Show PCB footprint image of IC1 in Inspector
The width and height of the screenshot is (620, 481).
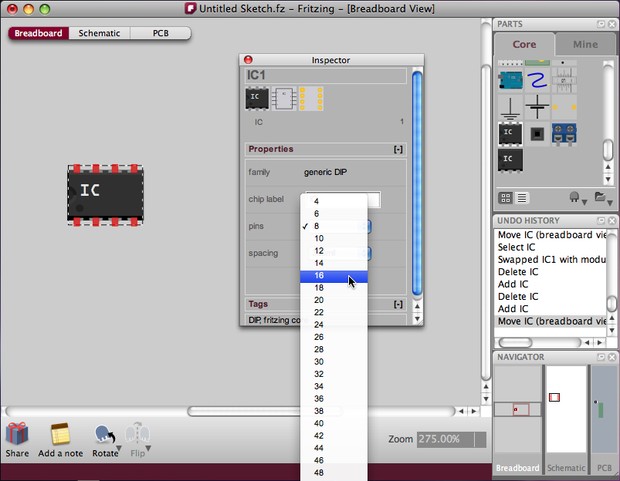tap(311, 98)
